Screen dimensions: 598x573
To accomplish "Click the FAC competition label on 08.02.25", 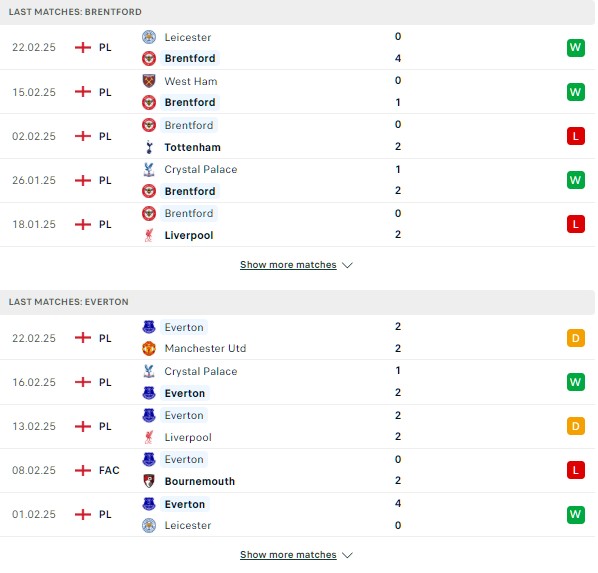I will point(109,470).
